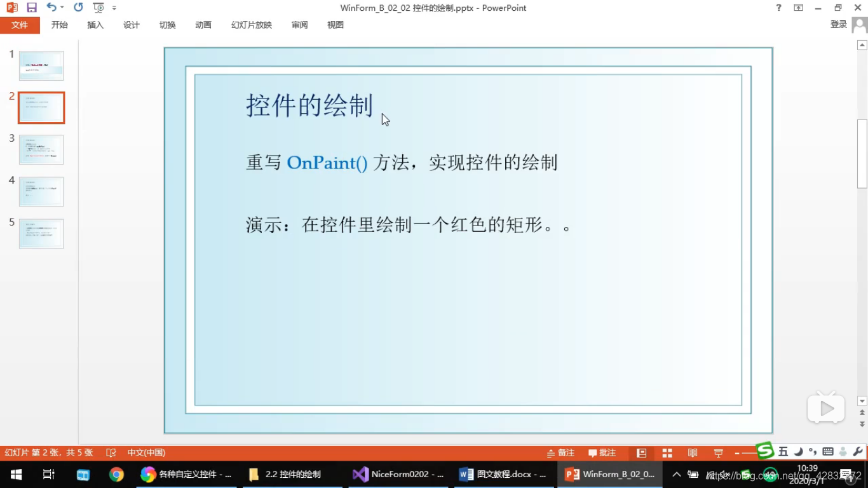868x488 pixels.
Task: Open IME wrench settings icon
Action: pos(858,452)
